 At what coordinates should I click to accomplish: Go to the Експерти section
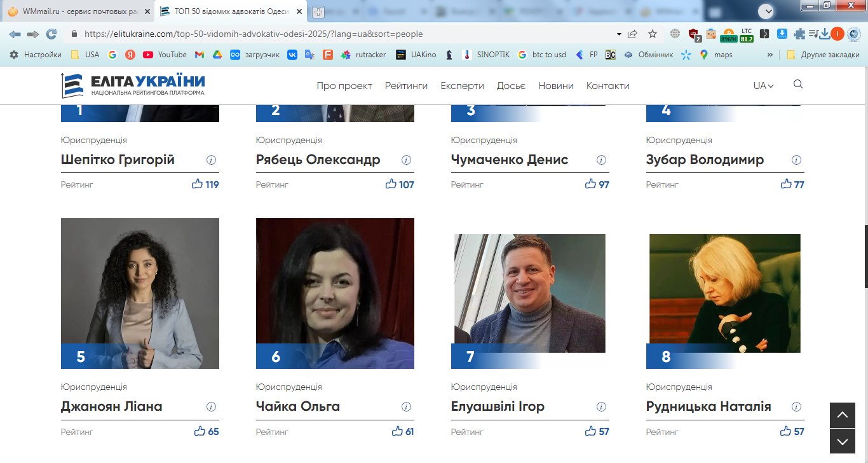(x=462, y=86)
